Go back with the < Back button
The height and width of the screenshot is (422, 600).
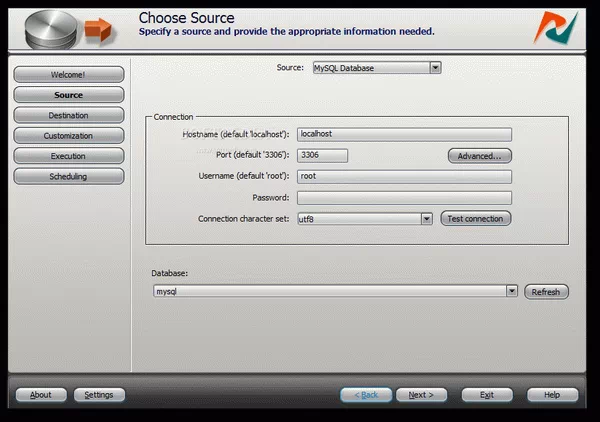(366, 394)
